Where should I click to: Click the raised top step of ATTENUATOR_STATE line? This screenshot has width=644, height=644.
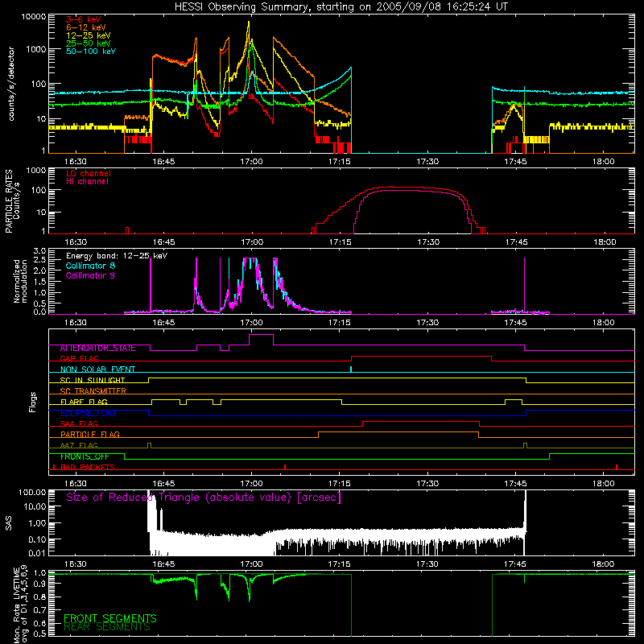pos(261,335)
